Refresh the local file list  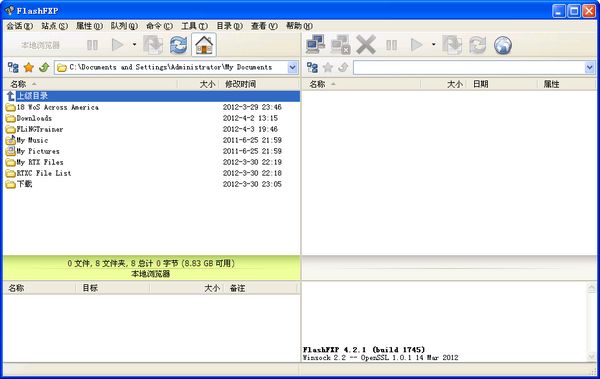coord(178,45)
